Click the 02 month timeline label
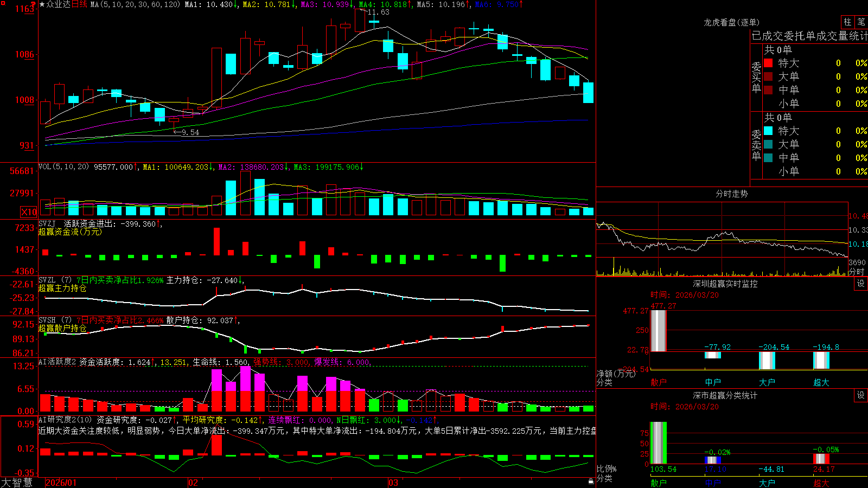This screenshot has height=488, width=868. point(193,483)
